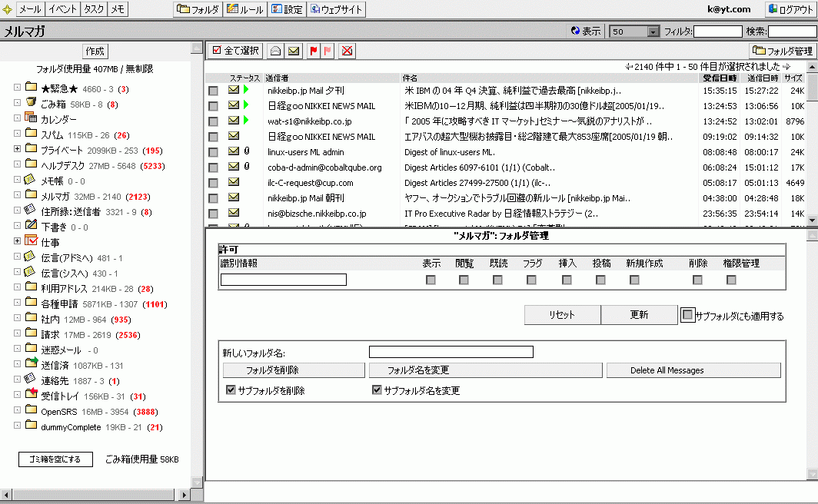Expand the 仕事 folder node

(17, 241)
